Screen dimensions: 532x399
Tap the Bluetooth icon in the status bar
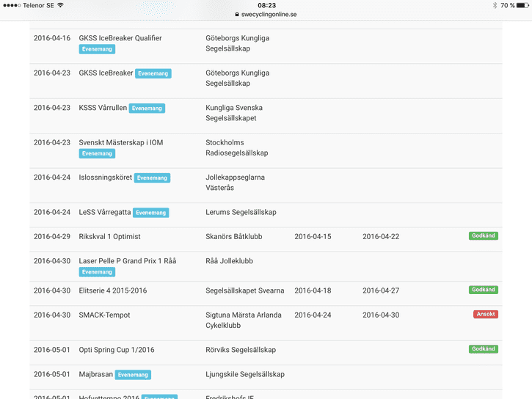[495, 5]
